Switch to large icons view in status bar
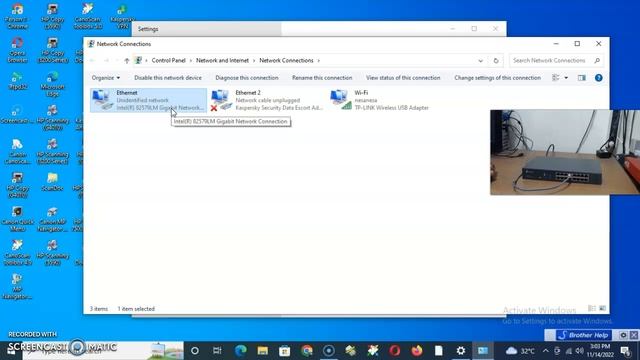 pos(602,309)
